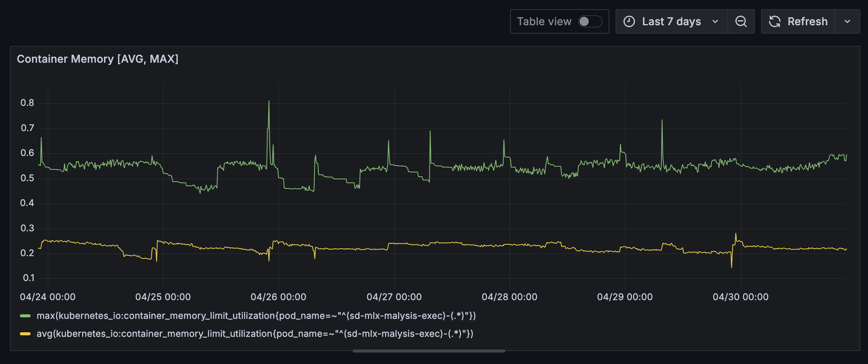Image resolution: width=868 pixels, height=364 pixels.
Task: Click the 0.8 value on the y-axis
Action: point(28,102)
